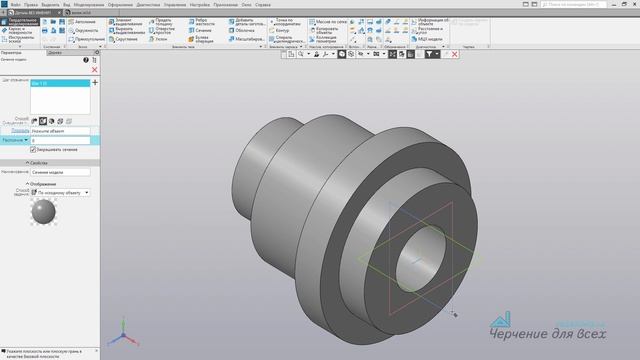
Task: Click the Скругление tool
Action: point(123,39)
